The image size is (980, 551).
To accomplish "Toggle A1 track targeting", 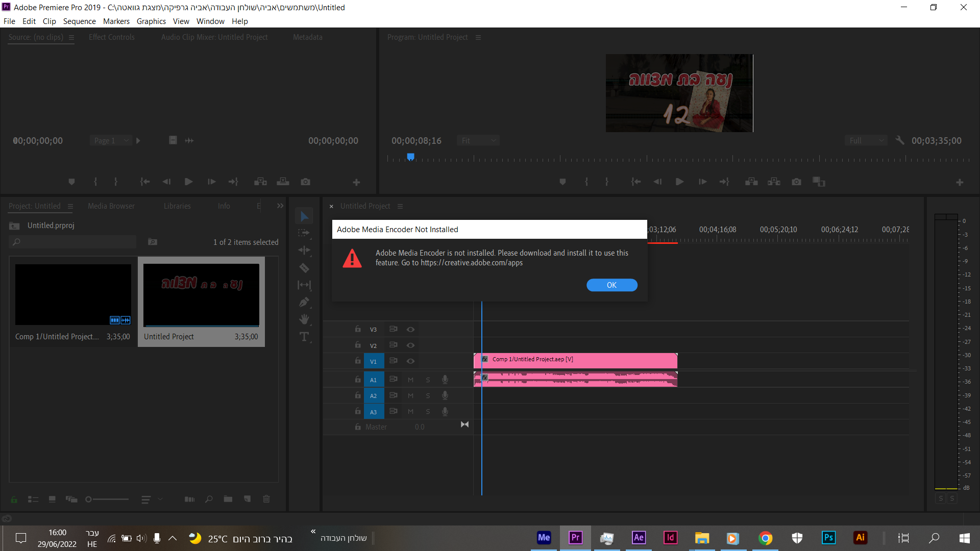I will tap(374, 380).
